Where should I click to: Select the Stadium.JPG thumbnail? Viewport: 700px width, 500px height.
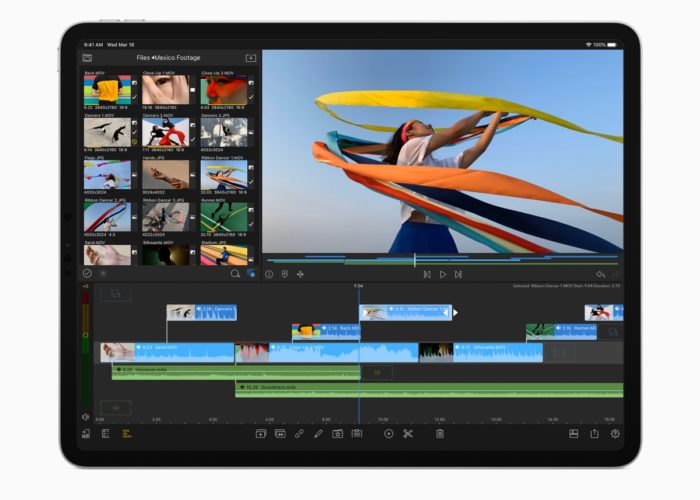click(x=224, y=255)
